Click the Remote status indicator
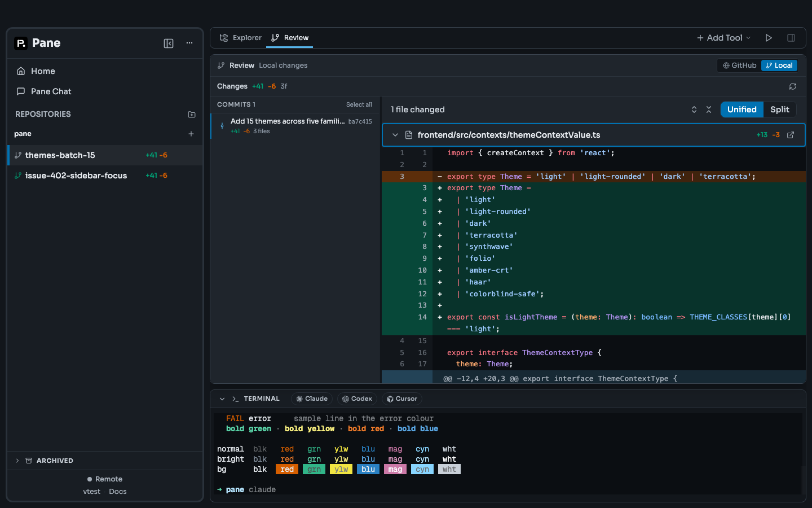This screenshot has width=812, height=508. click(x=105, y=479)
